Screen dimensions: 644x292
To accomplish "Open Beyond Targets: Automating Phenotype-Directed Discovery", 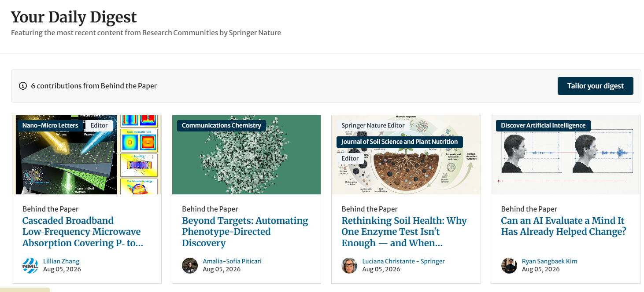I will pos(245,232).
